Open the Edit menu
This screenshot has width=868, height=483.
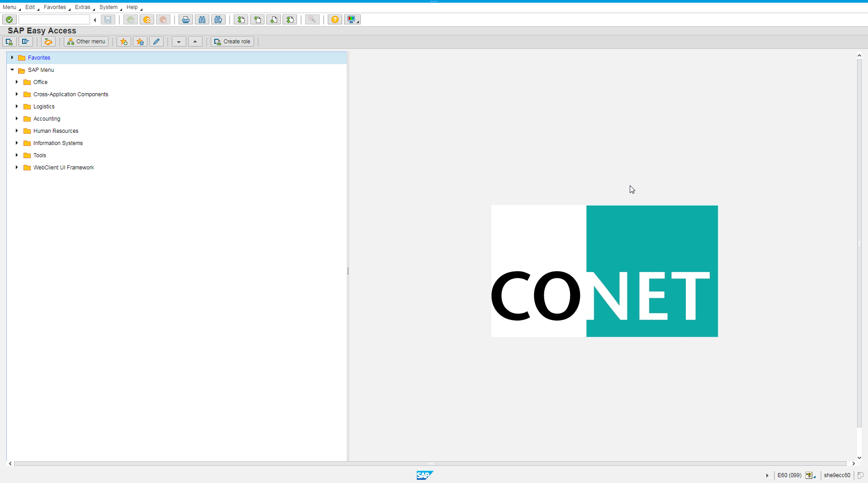[30, 7]
